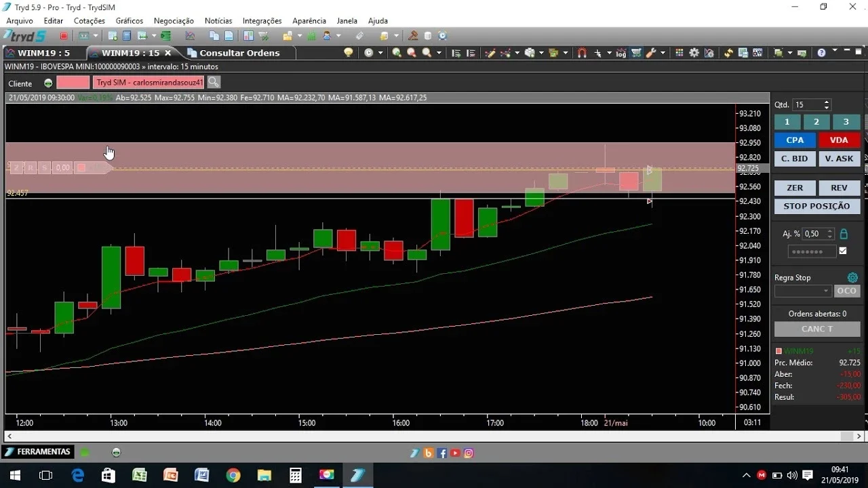The image size is (868, 488).
Task: Expand the crosshair cursor dropdown arrow
Action: [x=609, y=53]
